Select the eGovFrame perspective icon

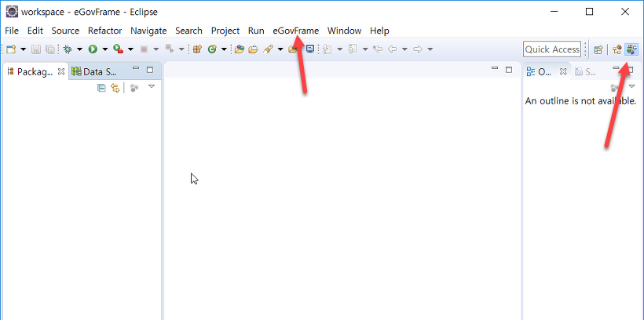(x=631, y=49)
